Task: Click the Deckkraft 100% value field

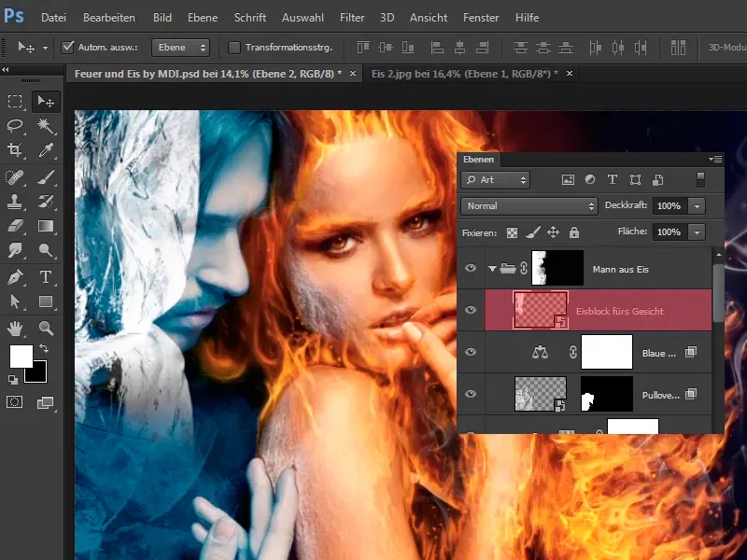Action: (670, 206)
